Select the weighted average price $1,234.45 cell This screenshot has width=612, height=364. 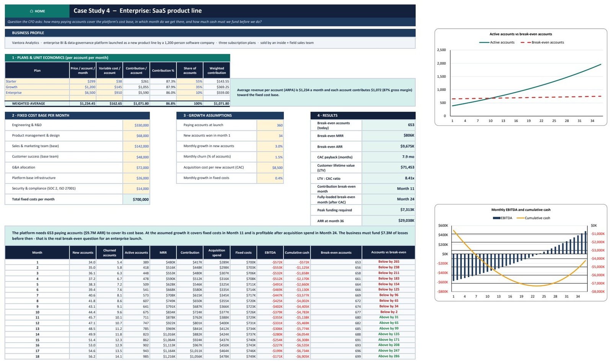tap(83, 104)
